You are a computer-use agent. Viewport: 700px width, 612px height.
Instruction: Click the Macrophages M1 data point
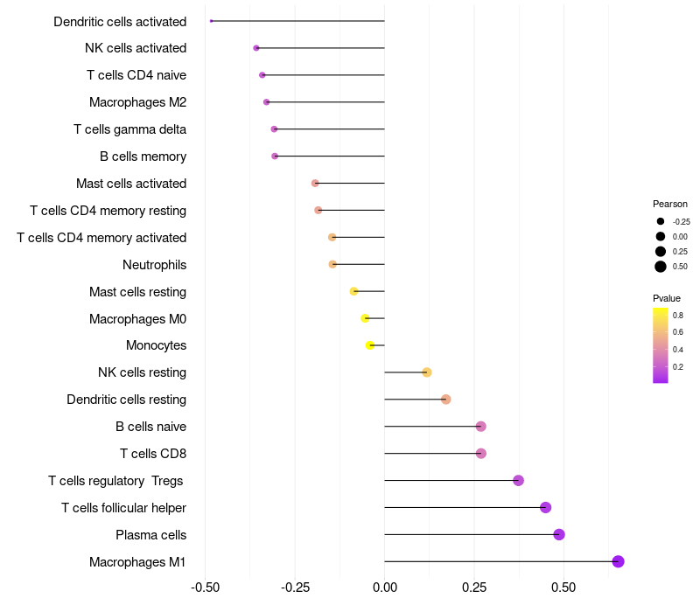[618, 561]
